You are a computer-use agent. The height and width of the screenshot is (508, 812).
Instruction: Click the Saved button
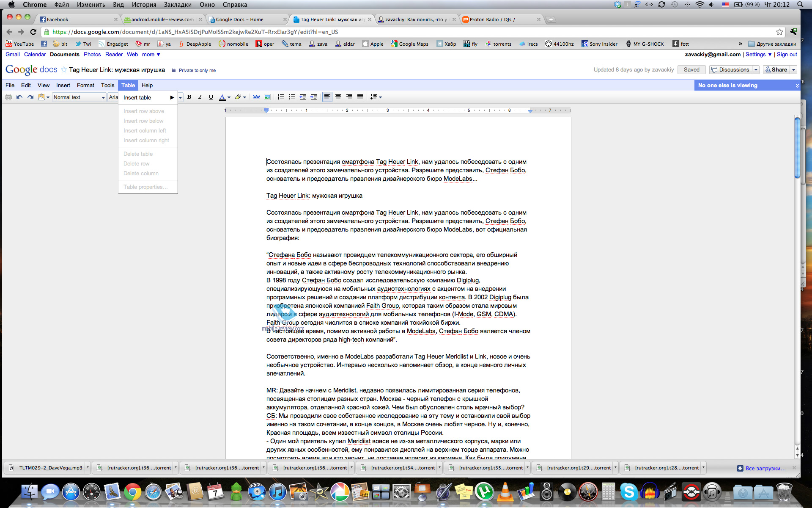[x=691, y=70]
